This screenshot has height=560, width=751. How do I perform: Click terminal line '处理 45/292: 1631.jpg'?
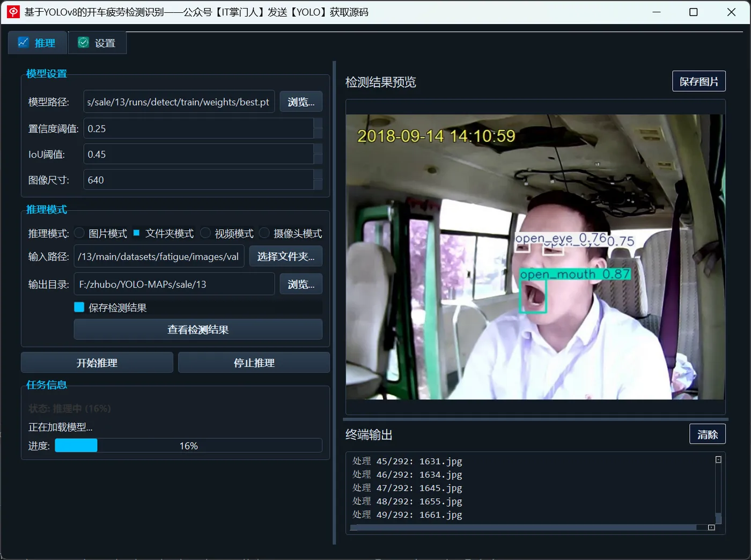pos(407,461)
